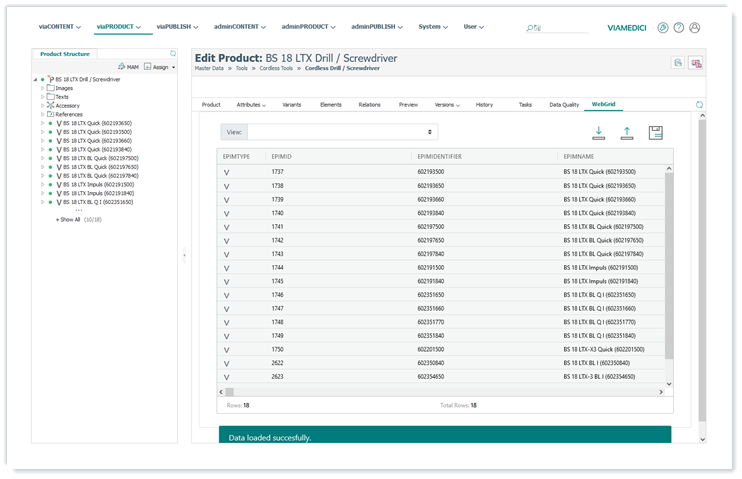The width and height of the screenshot is (742, 479).
Task: Click the download arrow icon in WebGrid
Action: point(599,132)
